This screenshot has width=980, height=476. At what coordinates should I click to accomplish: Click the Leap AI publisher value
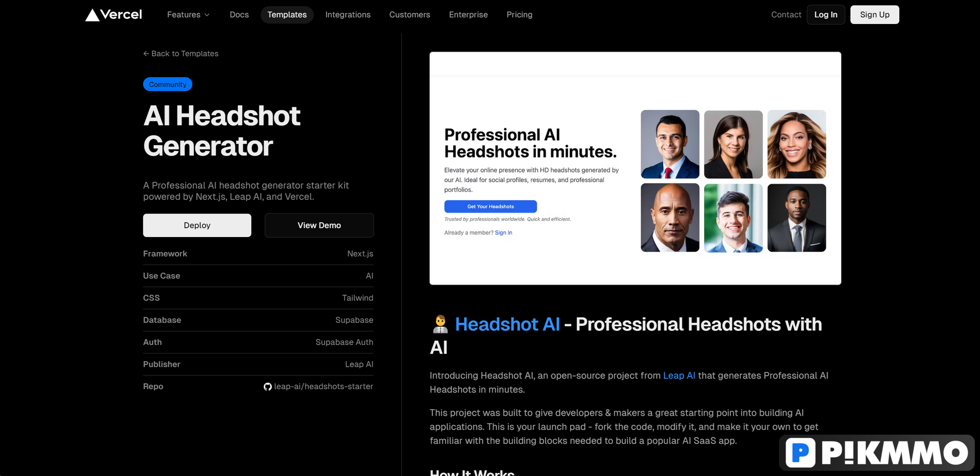359,364
